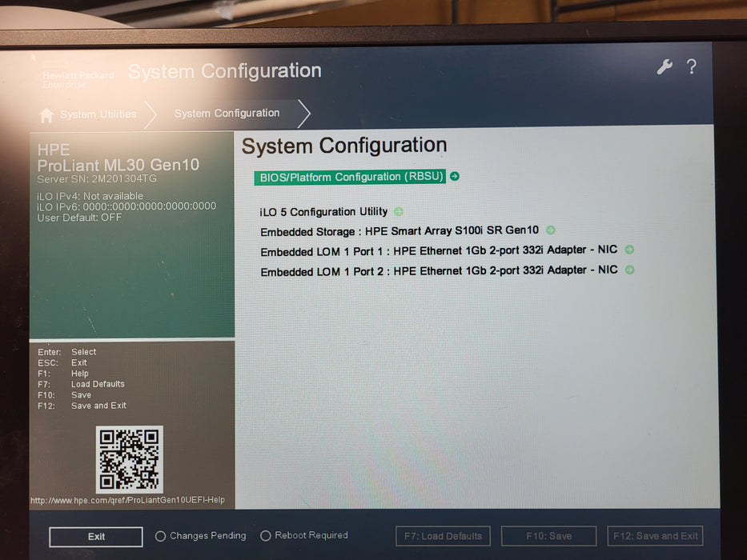Click the Exit button

95,536
